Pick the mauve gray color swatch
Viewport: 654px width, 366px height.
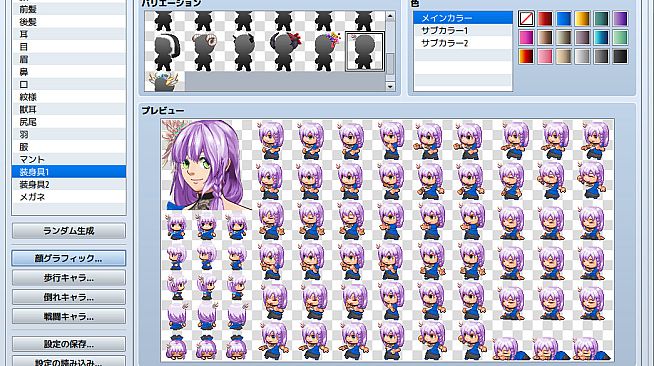pos(583,38)
